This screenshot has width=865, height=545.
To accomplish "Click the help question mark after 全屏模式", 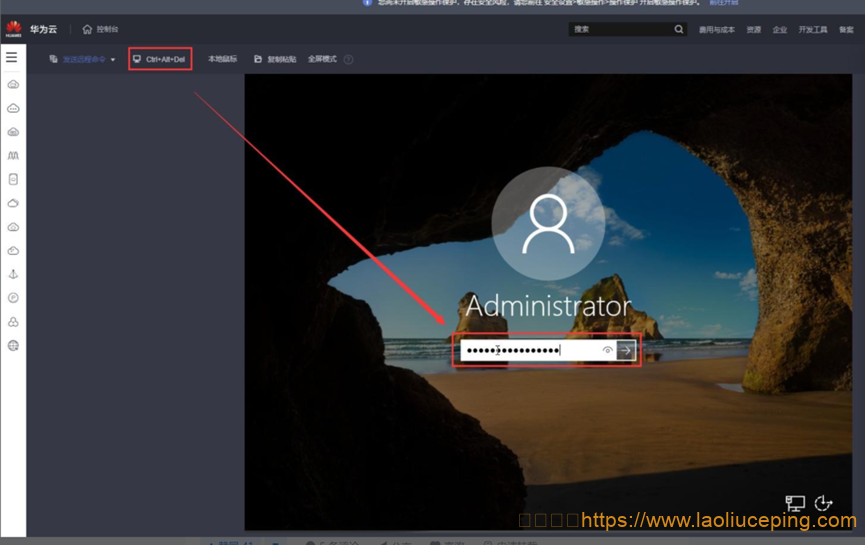I will [349, 60].
